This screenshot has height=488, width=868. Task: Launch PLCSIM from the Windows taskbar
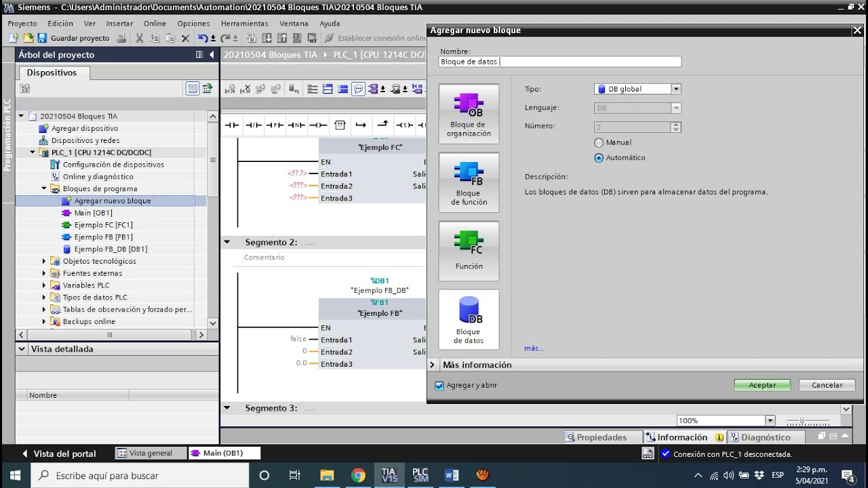point(420,475)
